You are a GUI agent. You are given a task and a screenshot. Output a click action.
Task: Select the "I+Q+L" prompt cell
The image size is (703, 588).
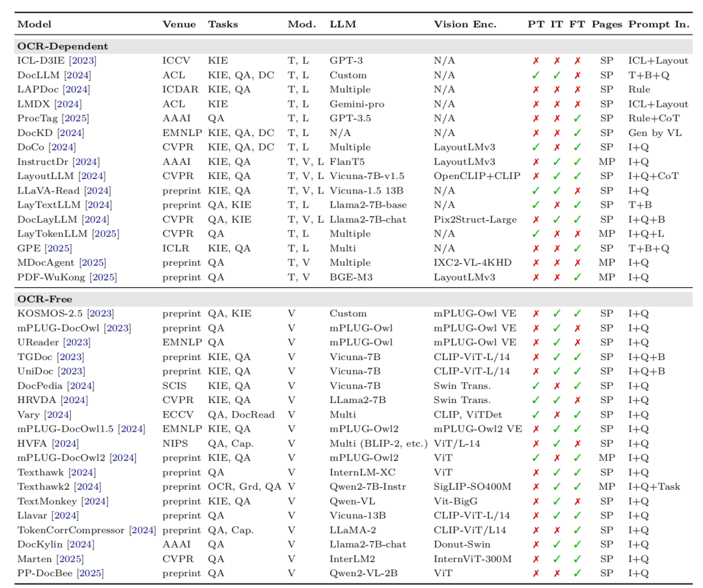(646, 234)
